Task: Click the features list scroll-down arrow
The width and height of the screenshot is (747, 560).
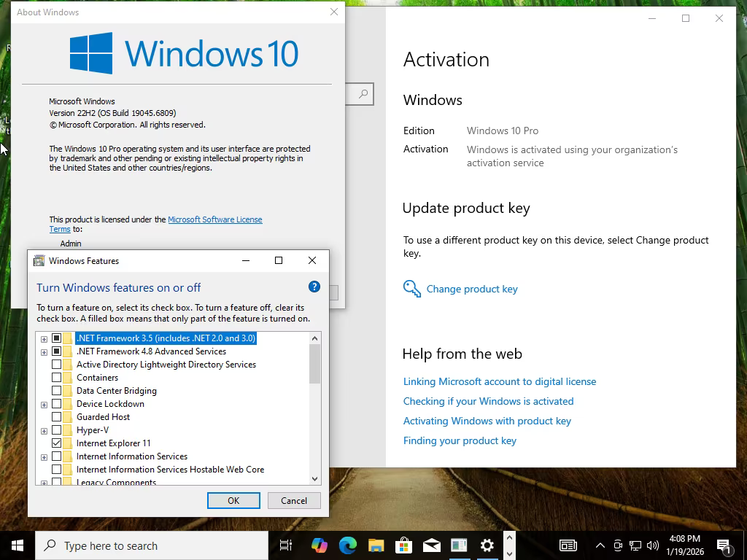Action: tap(314, 478)
